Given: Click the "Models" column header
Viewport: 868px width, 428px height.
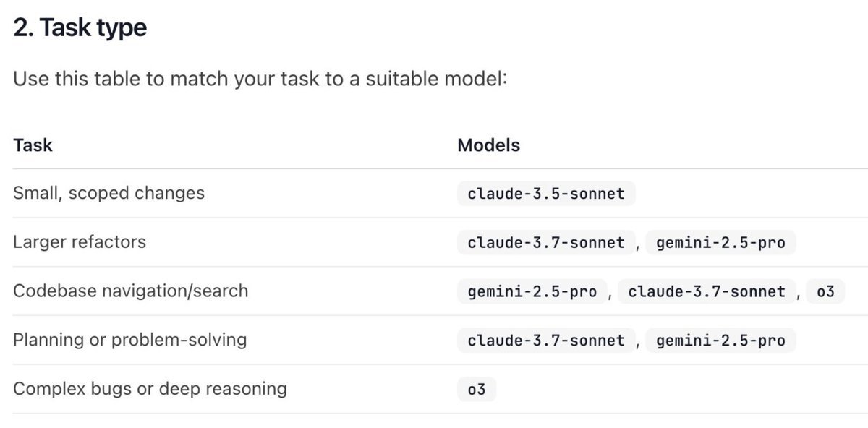Looking at the screenshot, I should click(488, 145).
